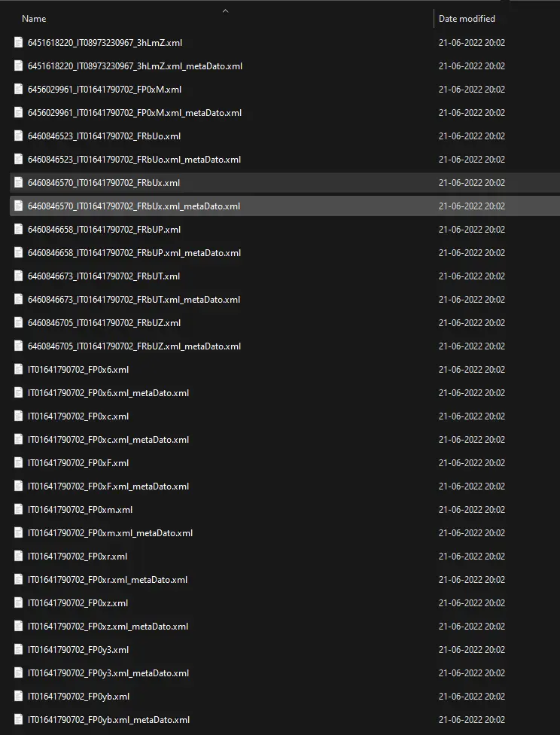This screenshot has height=735, width=560.
Task: Select file 6460846705_IT01641790702_FRbUZ.xml_metaDato.xml
Action: 134,346
